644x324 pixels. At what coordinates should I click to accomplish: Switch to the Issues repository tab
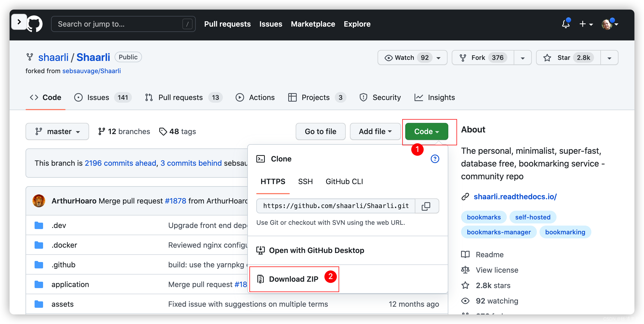click(103, 97)
